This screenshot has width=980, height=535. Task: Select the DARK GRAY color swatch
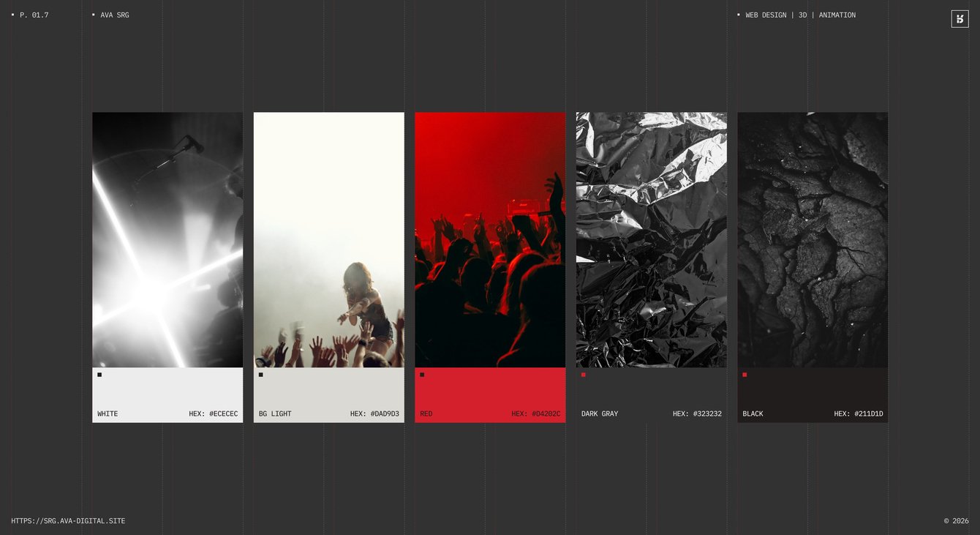[x=652, y=395]
